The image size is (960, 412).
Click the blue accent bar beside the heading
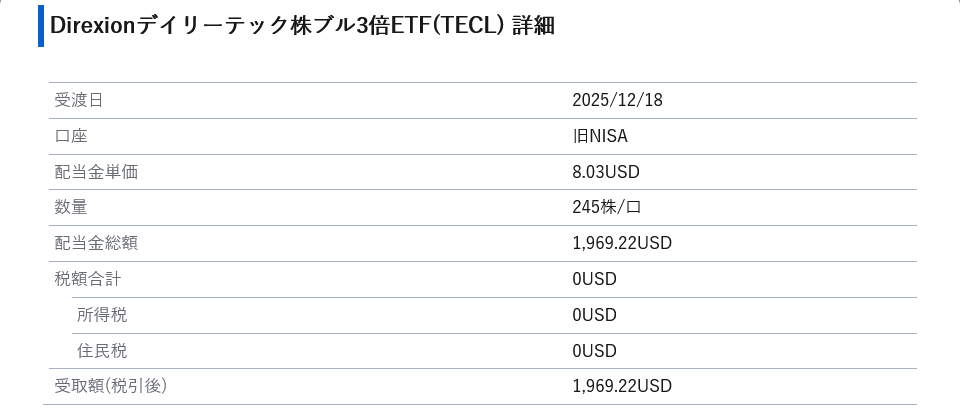point(41,26)
